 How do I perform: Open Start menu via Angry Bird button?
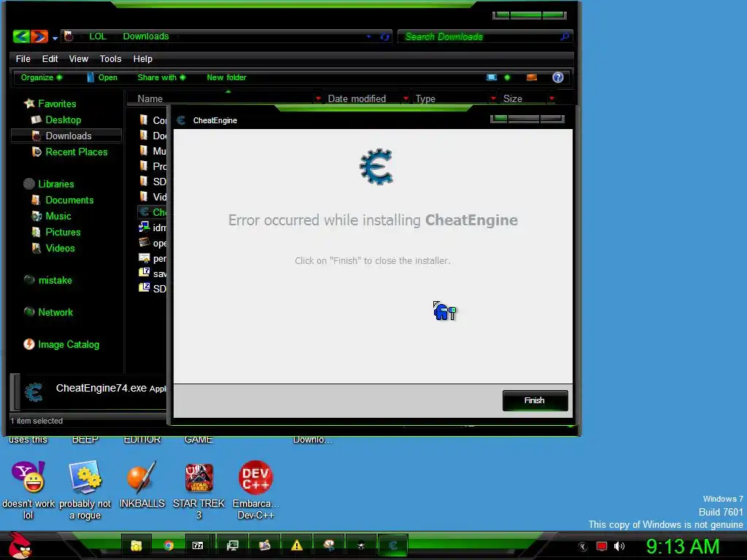coord(20,545)
